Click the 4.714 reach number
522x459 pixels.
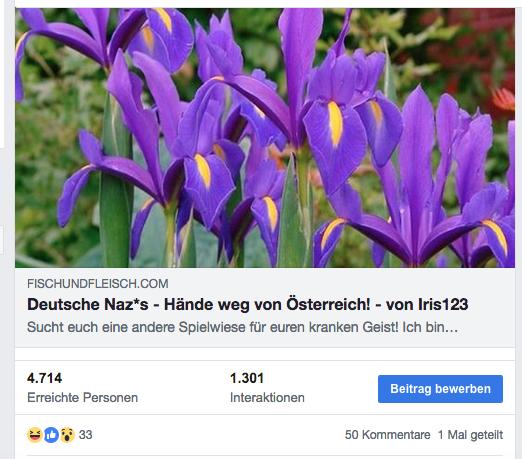44,378
